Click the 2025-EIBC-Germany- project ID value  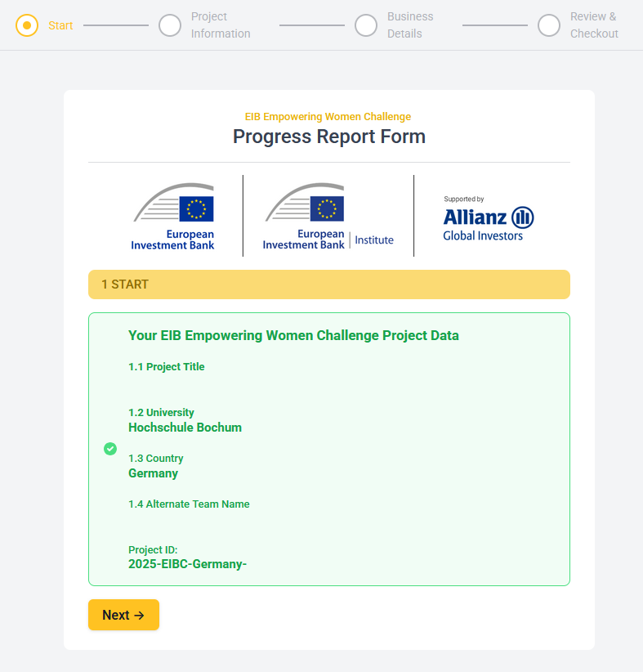187,564
